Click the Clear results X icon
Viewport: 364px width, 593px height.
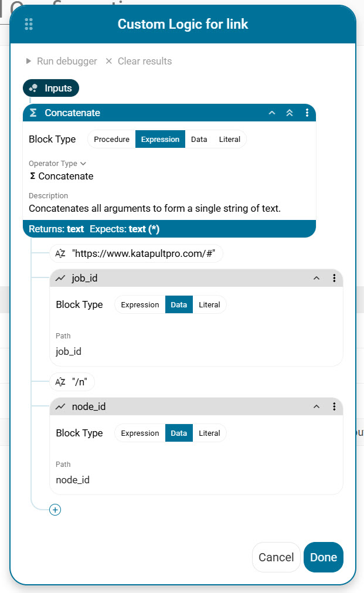point(108,61)
